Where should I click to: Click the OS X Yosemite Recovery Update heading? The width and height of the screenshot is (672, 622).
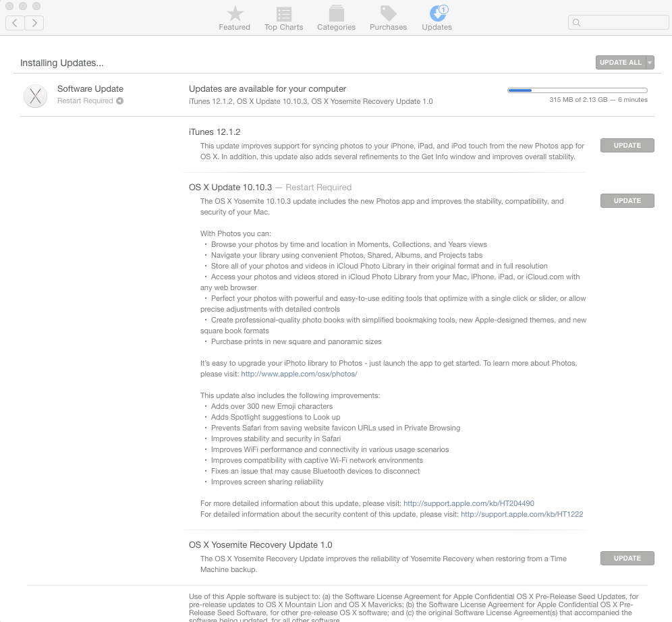click(260, 545)
